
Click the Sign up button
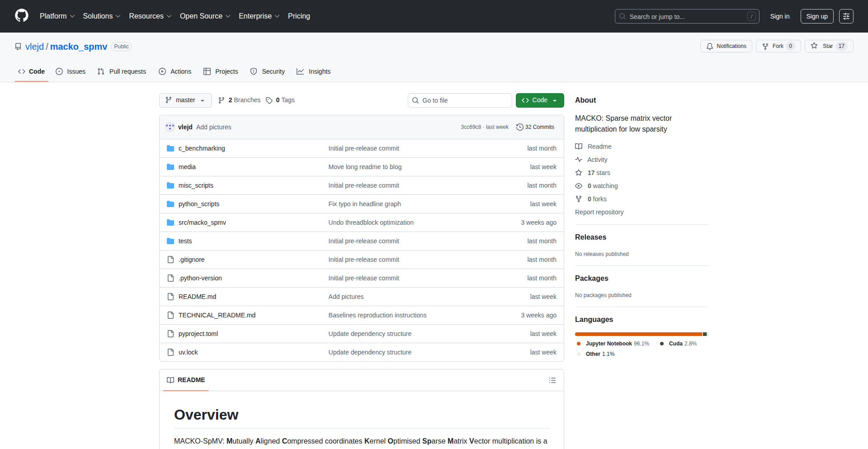[816, 16]
